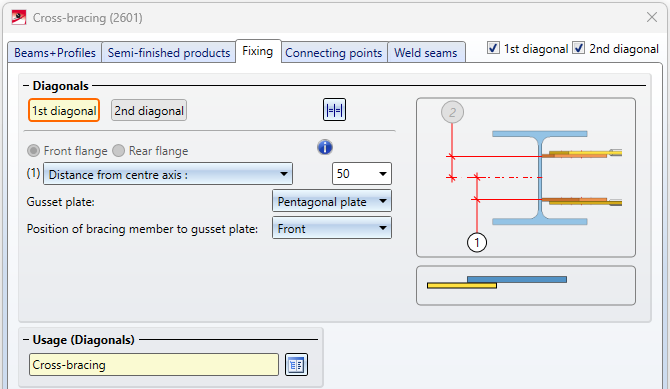
Task: Open the Distance from centre axis dropdown
Action: (168, 174)
